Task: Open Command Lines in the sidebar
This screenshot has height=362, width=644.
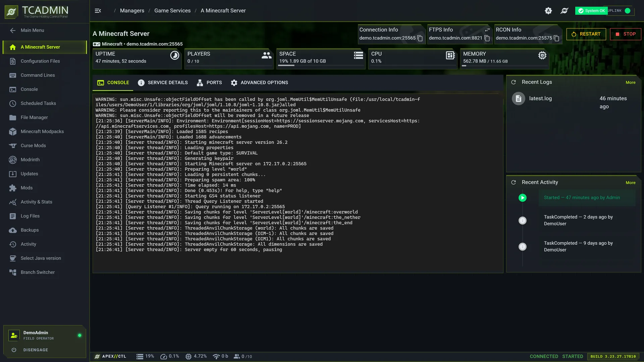Action: tap(45, 75)
